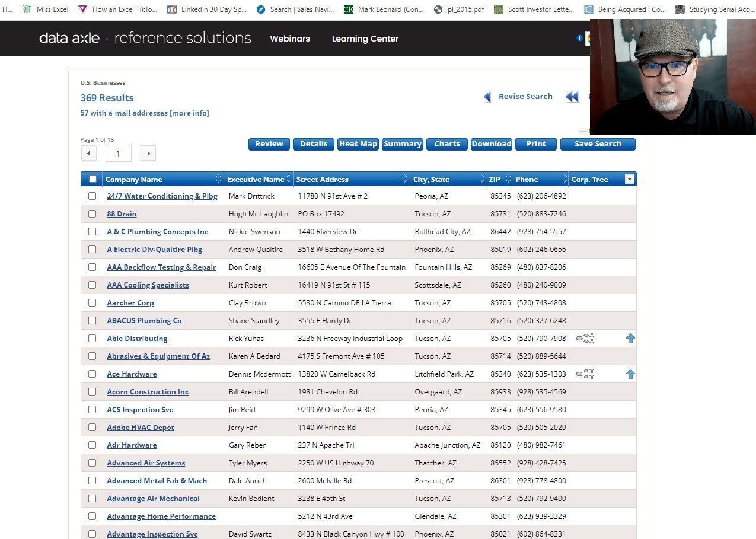Click address 13820 W Camelback Rd

336,374
